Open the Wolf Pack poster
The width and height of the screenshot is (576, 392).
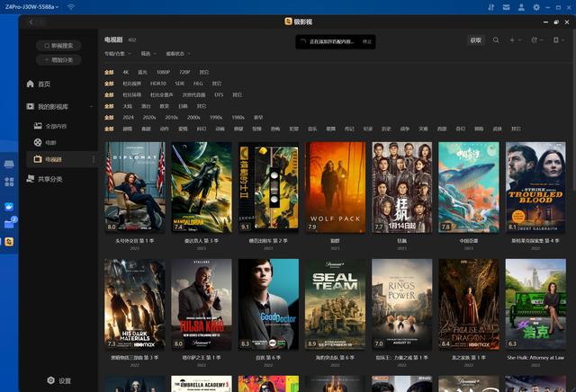[335, 187]
